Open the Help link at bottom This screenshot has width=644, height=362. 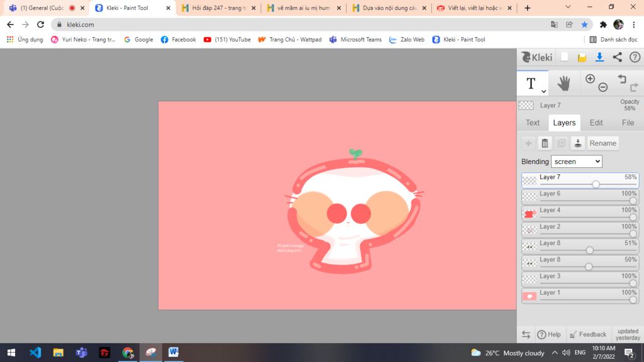pos(549,334)
